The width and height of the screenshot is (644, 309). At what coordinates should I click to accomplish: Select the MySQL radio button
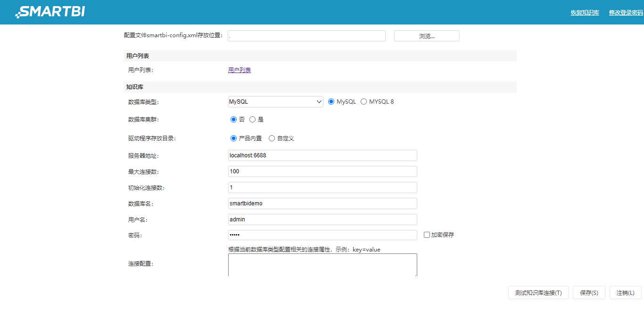point(331,102)
